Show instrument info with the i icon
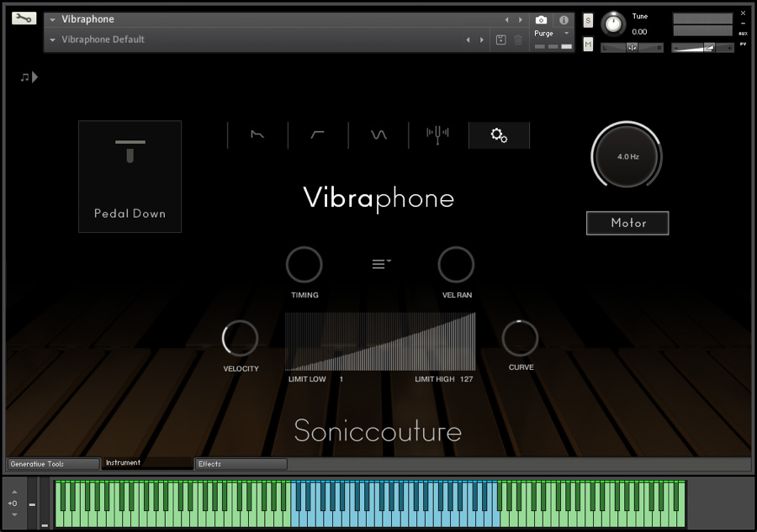 point(564,20)
